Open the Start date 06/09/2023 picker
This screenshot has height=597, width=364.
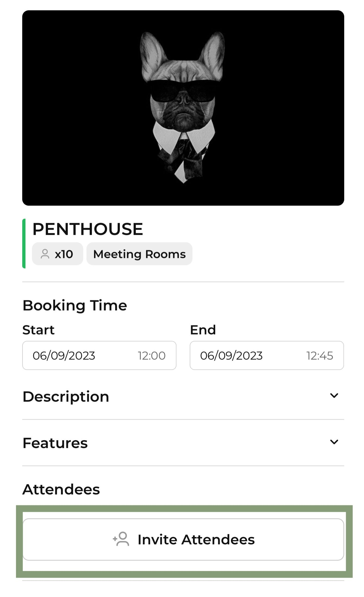coord(64,355)
